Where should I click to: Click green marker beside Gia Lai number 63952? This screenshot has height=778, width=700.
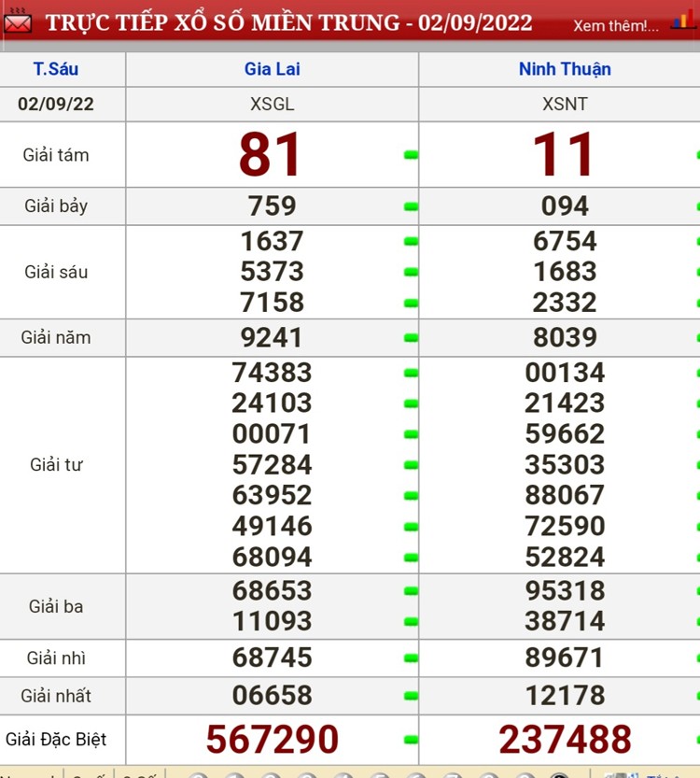(x=411, y=496)
